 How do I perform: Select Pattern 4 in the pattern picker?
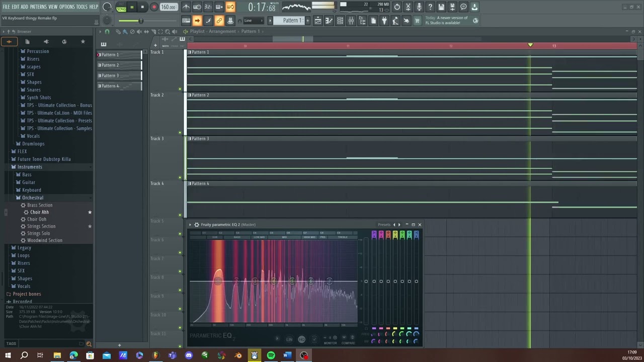pos(120,86)
